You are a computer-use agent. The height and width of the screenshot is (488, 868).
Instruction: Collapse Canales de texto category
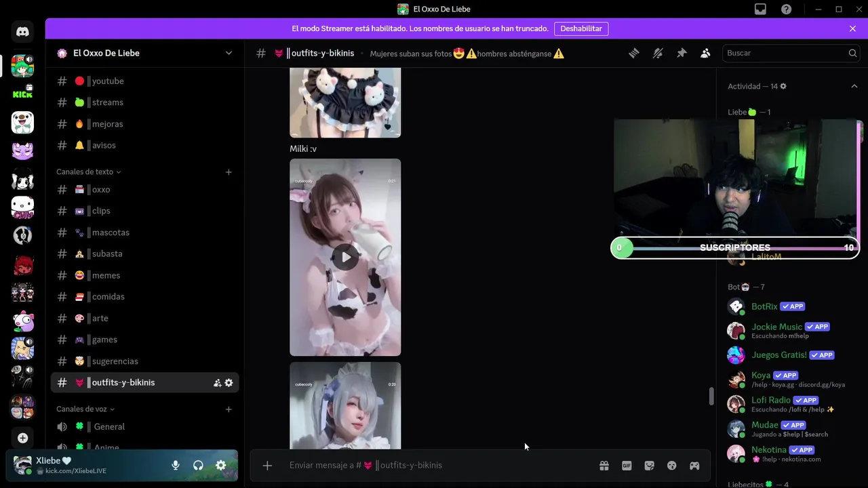click(88, 172)
